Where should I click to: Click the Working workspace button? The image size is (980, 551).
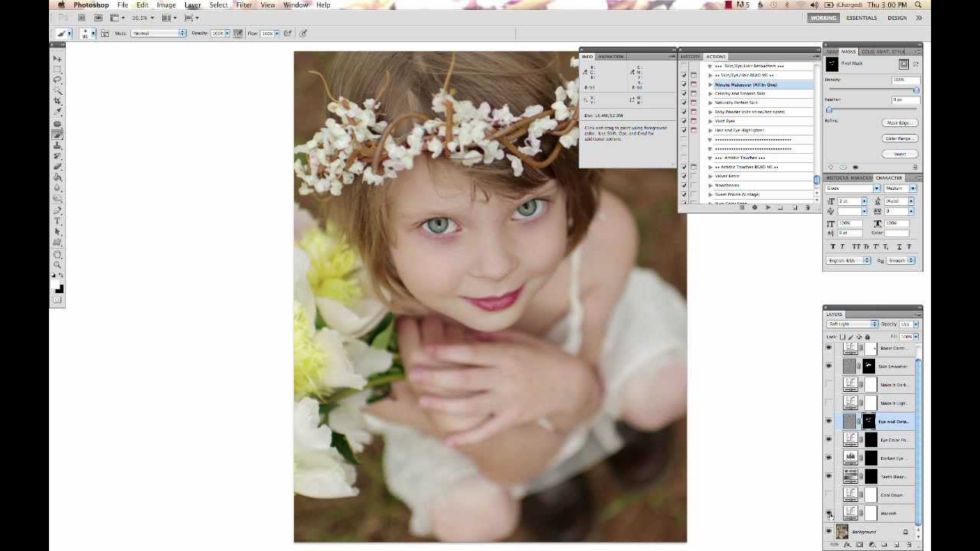(x=824, y=18)
